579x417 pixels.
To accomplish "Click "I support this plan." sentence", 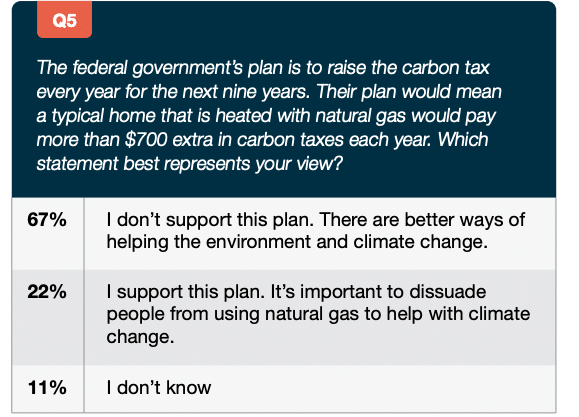I will tap(186, 292).
